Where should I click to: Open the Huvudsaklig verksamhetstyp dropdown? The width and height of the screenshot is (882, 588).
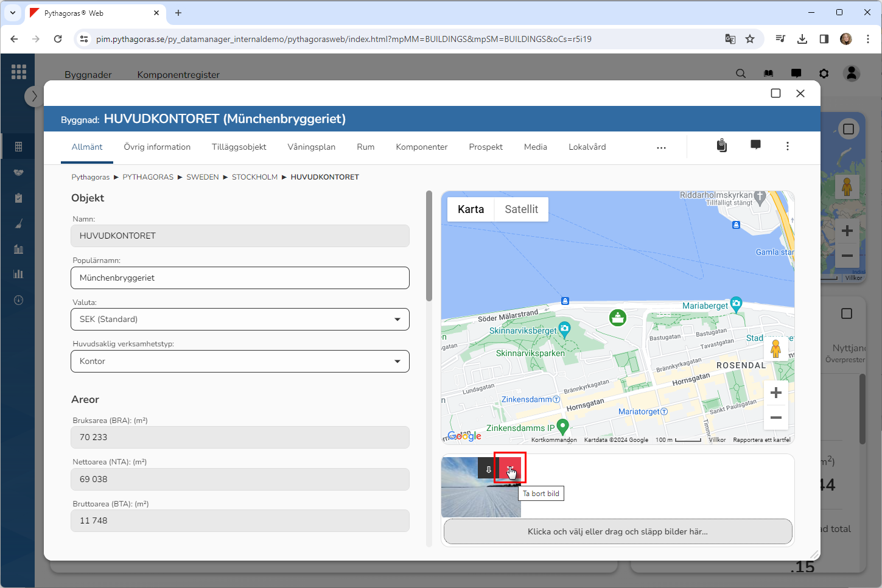pos(240,362)
